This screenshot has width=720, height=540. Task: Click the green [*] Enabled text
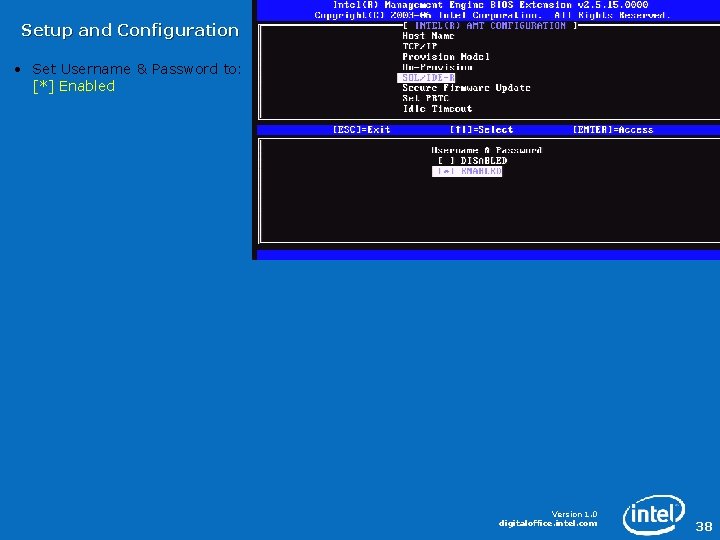(x=74, y=86)
